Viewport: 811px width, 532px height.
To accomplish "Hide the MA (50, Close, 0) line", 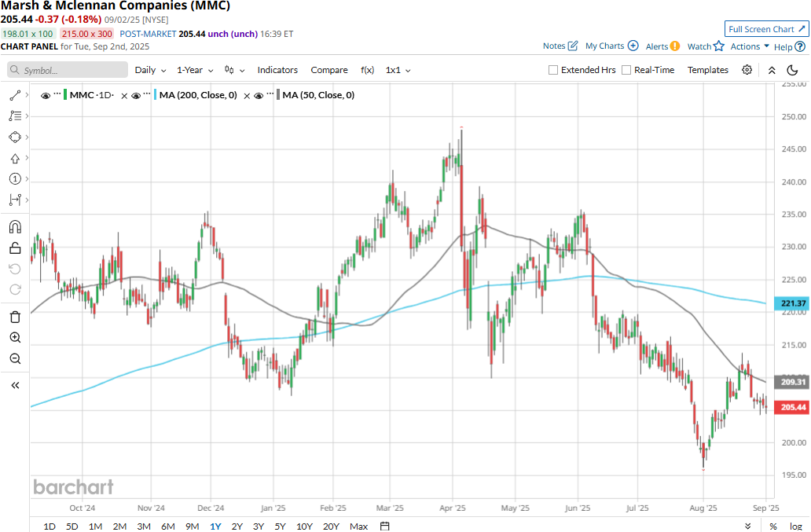I will coord(259,96).
